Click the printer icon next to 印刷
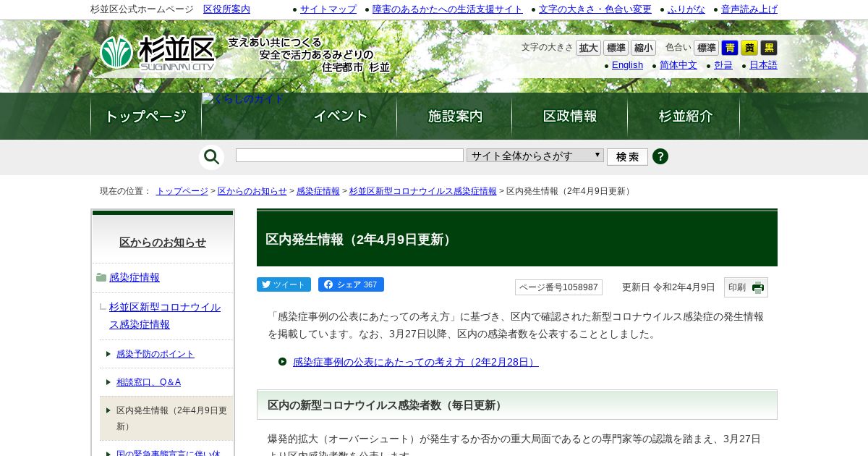Viewport: 868px width, 456px height. coord(757,287)
